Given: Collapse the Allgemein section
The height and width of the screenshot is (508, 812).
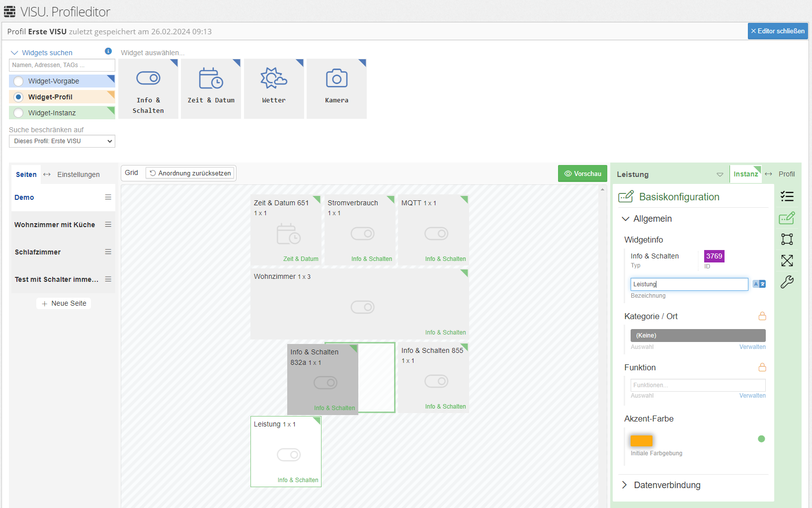Looking at the screenshot, I should click(647, 219).
